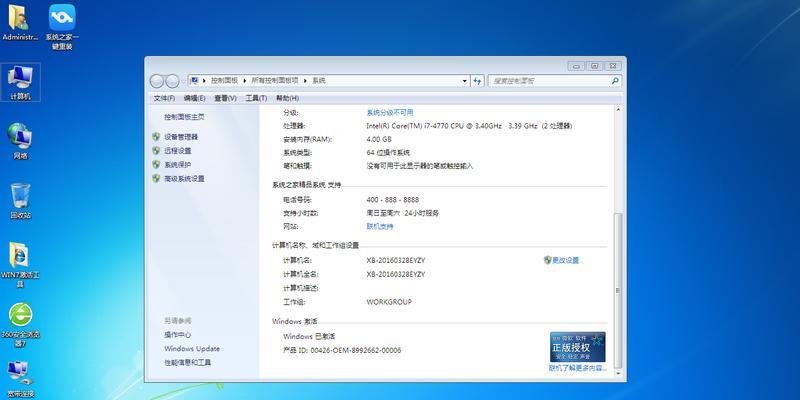Click 系统 breadcrumb segment

tap(318, 81)
